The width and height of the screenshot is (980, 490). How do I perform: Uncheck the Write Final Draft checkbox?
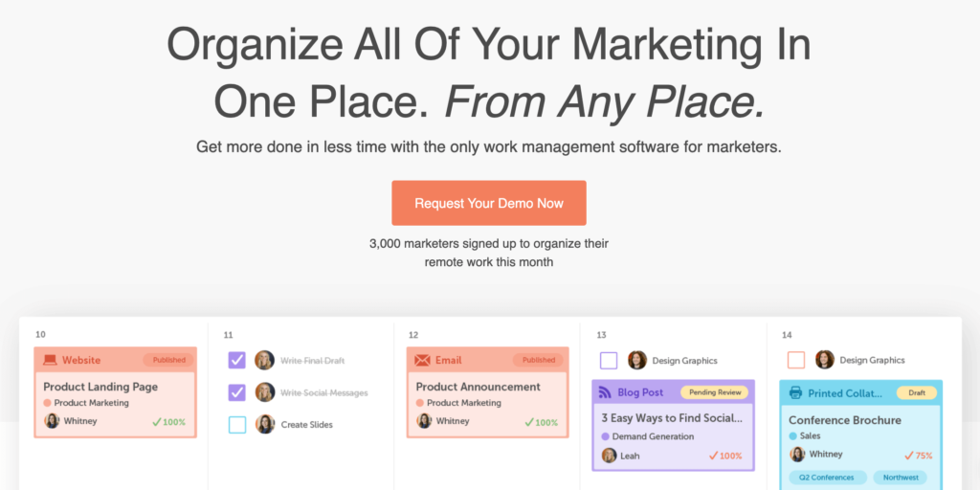click(x=236, y=361)
